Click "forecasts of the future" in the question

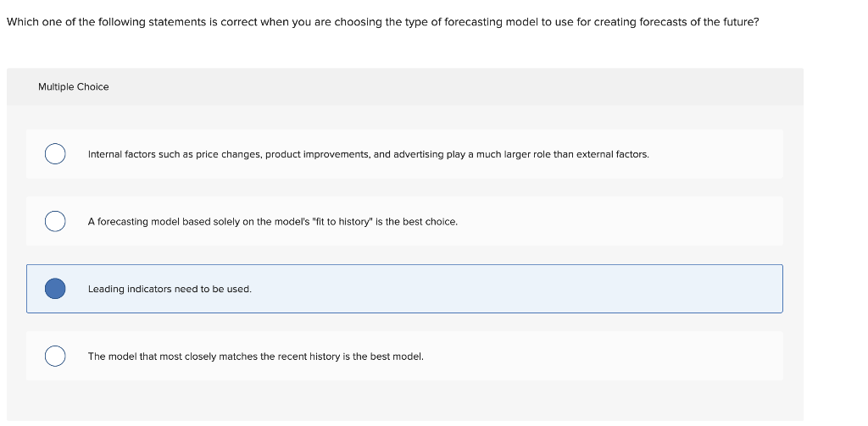coord(705,22)
